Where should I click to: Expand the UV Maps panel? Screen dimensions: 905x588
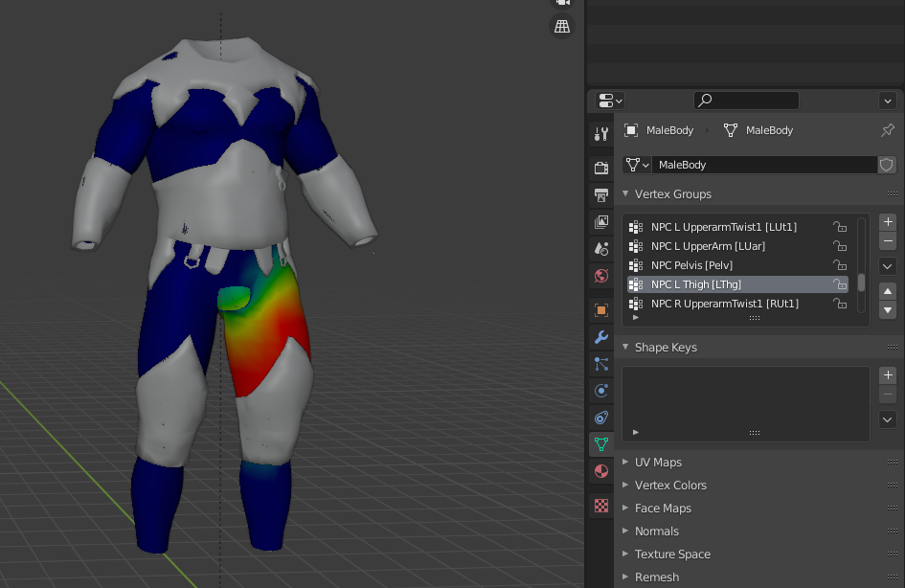[625, 463]
